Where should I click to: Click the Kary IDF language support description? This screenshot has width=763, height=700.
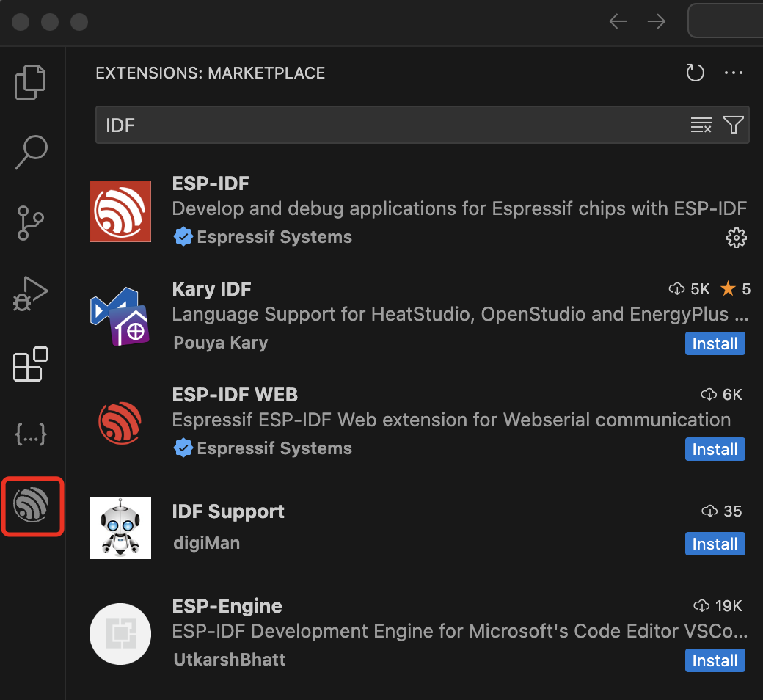pos(460,315)
